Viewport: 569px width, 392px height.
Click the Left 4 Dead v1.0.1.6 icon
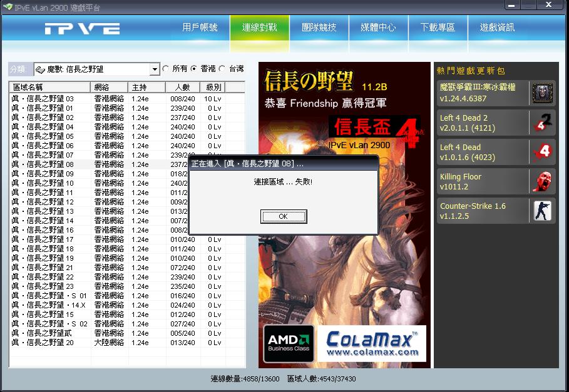[x=542, y=152]
